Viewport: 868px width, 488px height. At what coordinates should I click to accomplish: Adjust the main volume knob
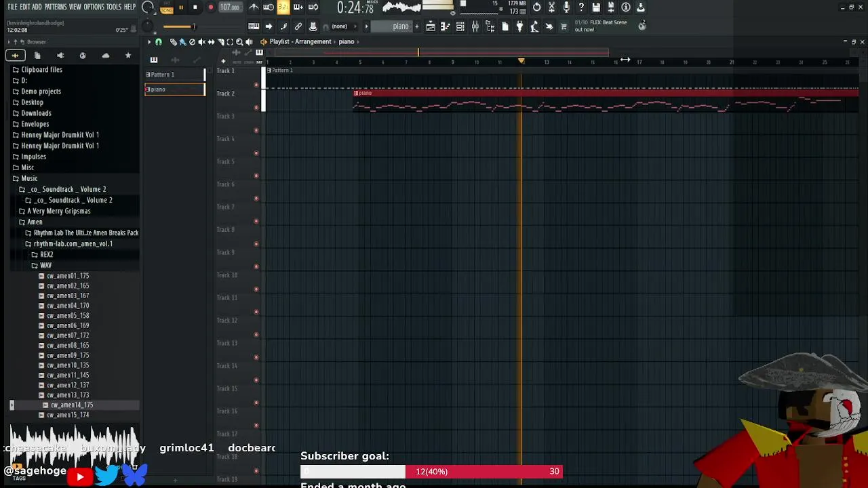148,7
